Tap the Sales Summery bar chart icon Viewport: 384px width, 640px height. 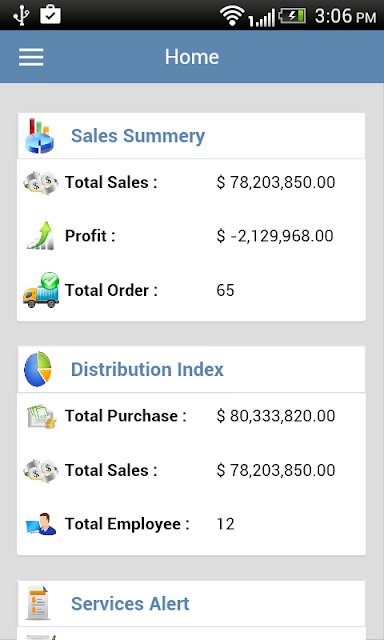(39, 136)
